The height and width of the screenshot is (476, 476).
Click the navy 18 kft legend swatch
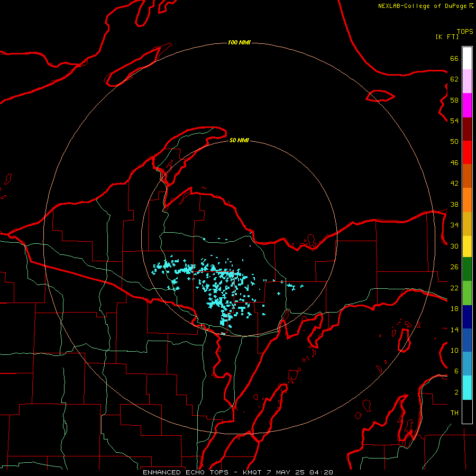467,317
